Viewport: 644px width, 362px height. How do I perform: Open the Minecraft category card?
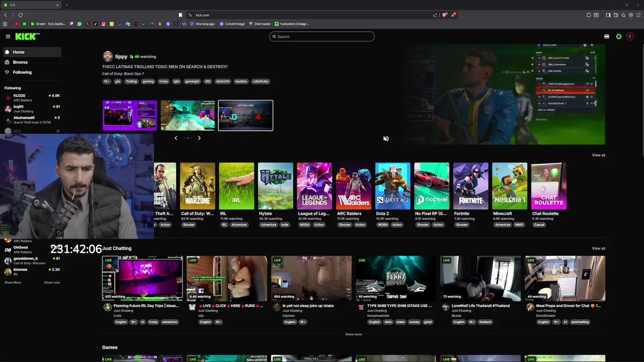click(510, 186)
